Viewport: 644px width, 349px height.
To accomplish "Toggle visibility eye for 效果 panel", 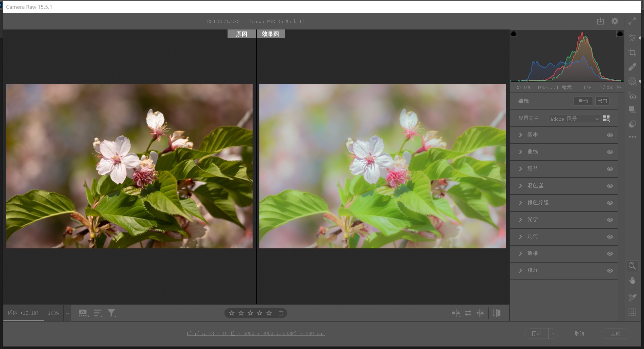I will click(610, 254).
